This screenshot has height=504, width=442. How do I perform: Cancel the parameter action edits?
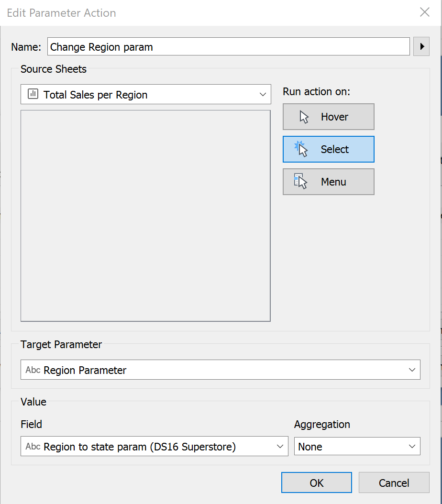[394, 482]
